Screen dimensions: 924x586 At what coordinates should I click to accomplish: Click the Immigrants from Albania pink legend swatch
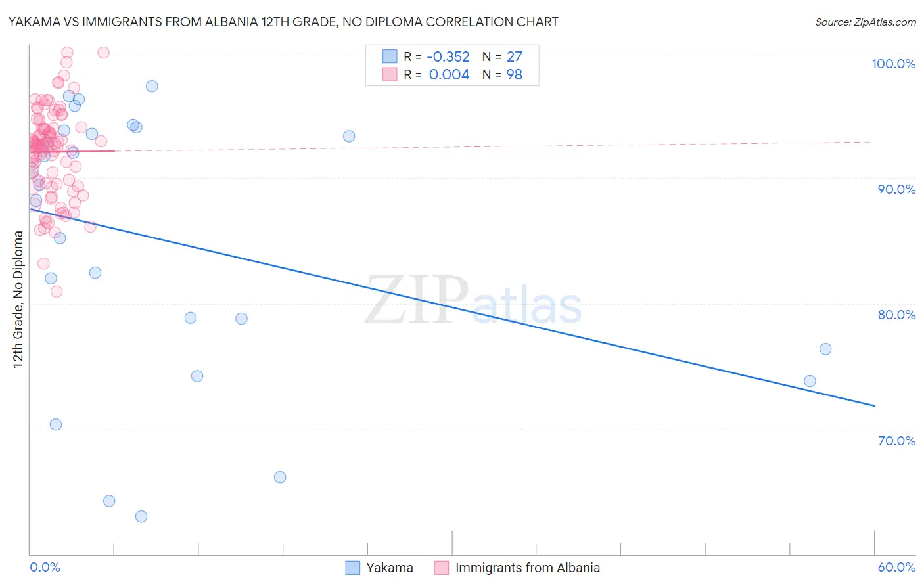[x=442, y=568]
